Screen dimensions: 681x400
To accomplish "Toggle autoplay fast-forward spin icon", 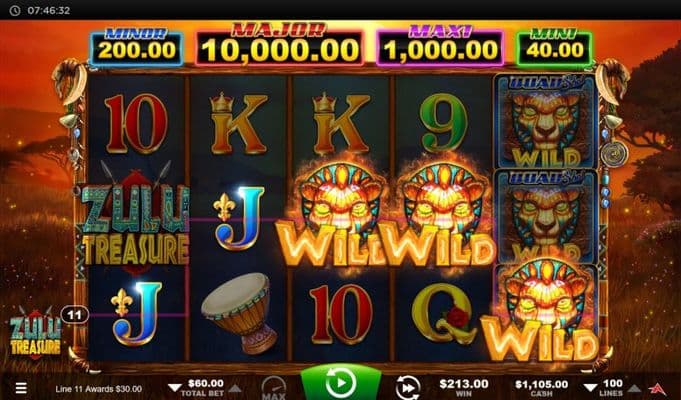I will pyautogui.click(x=408, y=388).
